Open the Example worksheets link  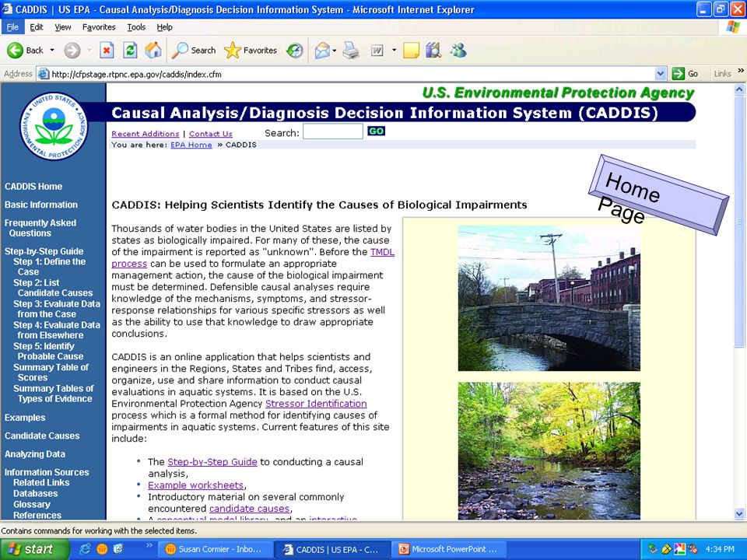tap(196, 485)
